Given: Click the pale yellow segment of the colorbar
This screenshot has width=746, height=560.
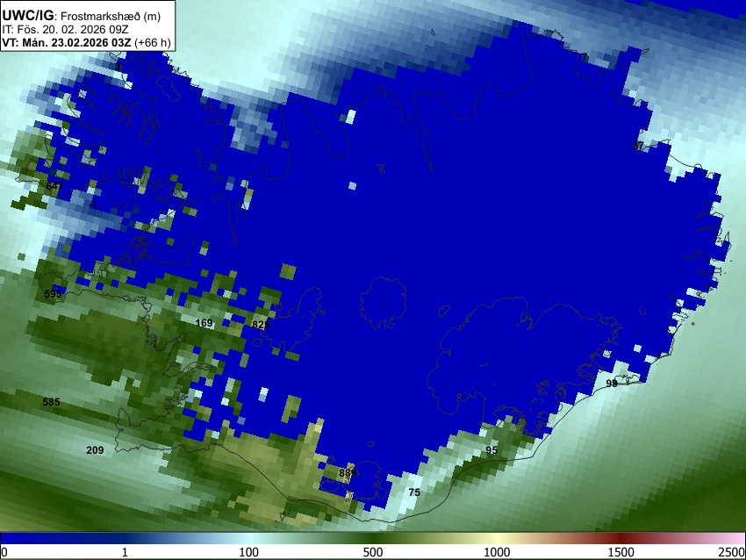Looking at the screenshot, I should point(497,539).
